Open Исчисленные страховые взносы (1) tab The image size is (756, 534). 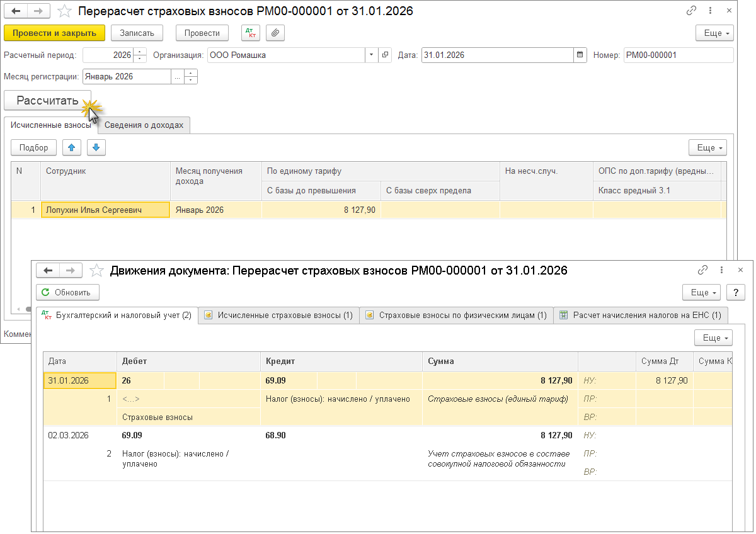tap(278, 315)
